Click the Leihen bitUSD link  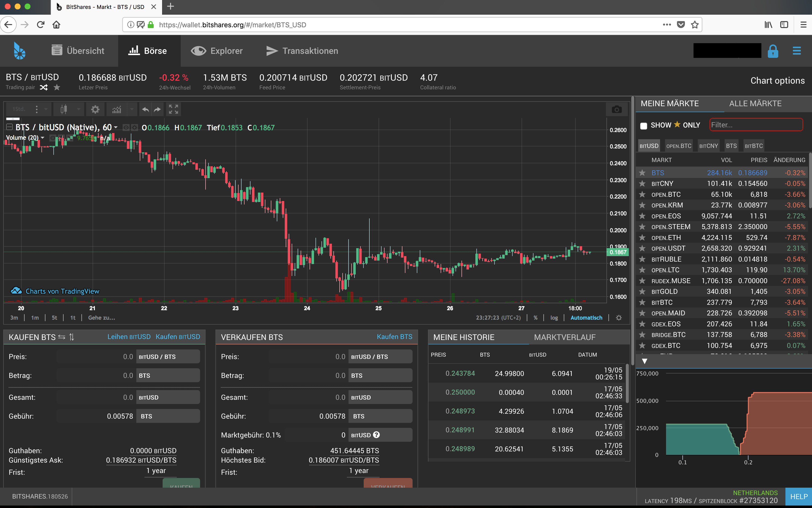click(129, 337)
